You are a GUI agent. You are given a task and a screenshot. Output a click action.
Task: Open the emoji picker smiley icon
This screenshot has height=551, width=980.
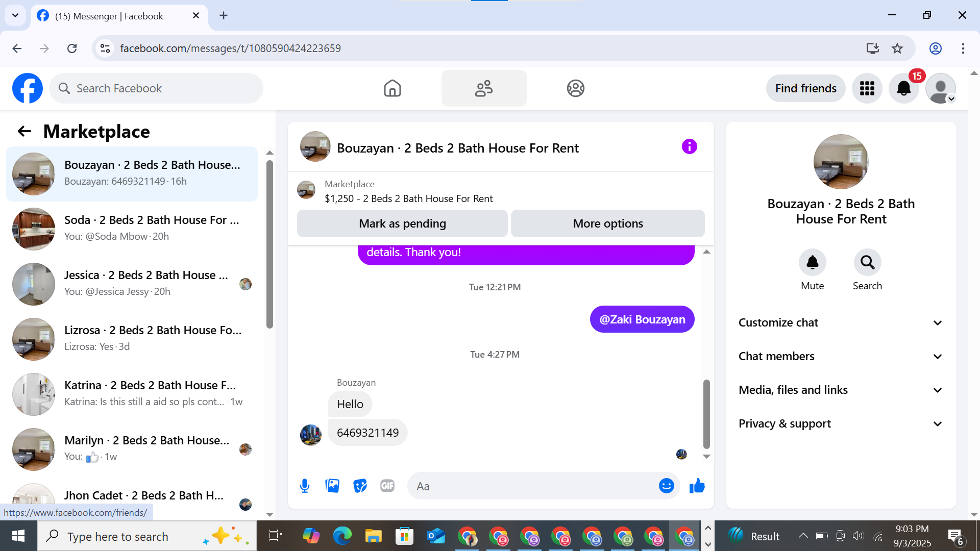(x=666, y=486)
